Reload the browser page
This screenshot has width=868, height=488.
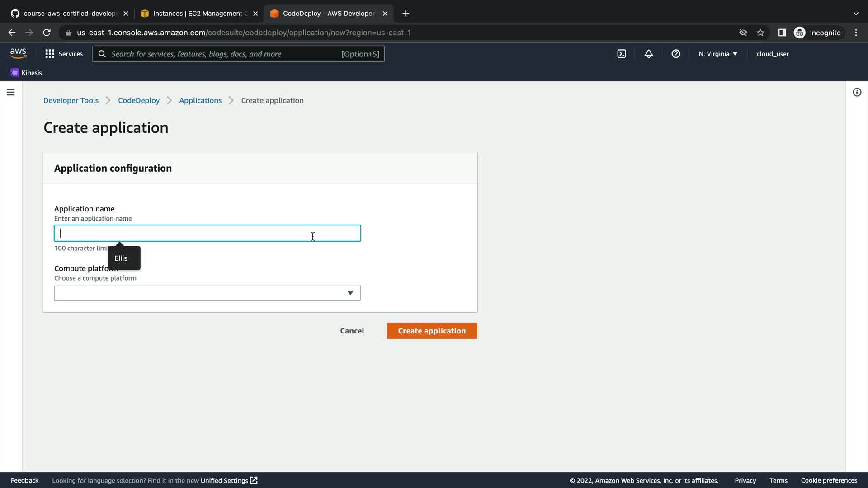47,33
